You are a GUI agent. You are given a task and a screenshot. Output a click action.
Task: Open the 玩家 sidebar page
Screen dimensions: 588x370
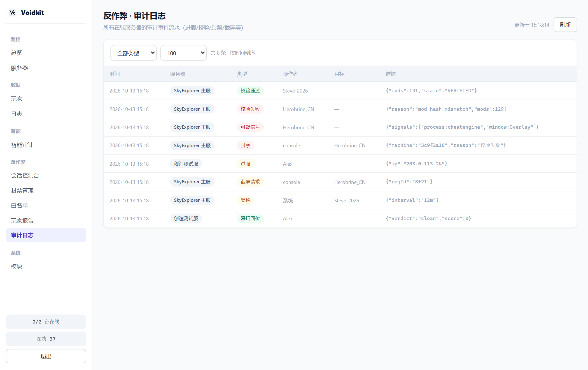tap(46, 99)
